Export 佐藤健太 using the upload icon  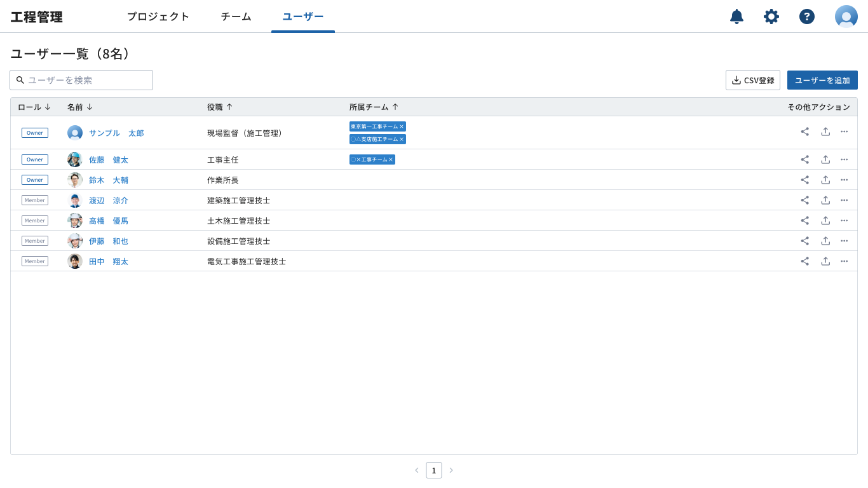coord(825,159)
